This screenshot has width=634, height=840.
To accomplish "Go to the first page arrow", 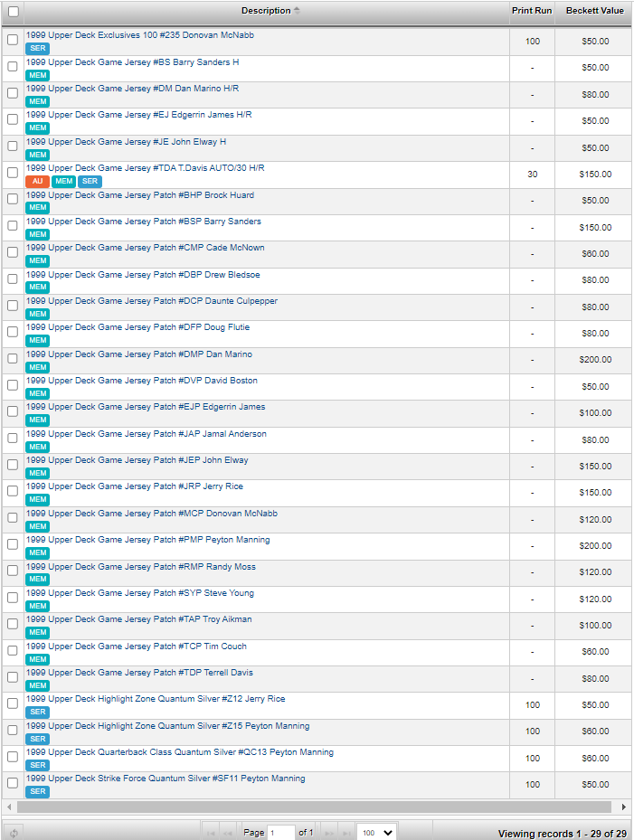I will coord(211,833).
